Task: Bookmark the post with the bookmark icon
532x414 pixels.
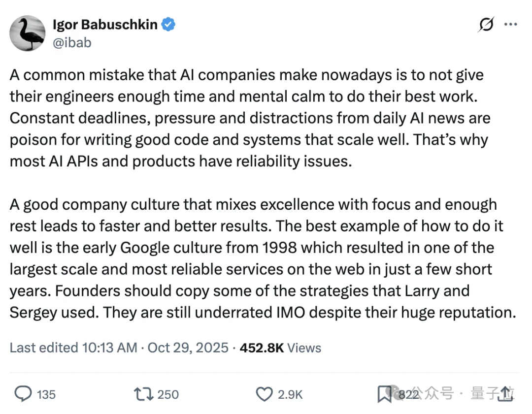Action: [384, 394]
